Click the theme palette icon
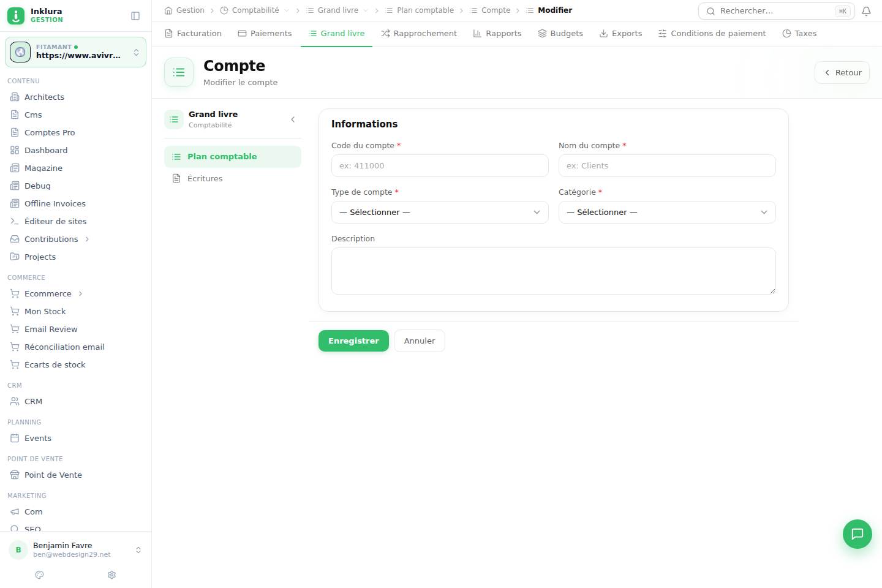Viewport: 882px width, 588px height. click(40, 575)
